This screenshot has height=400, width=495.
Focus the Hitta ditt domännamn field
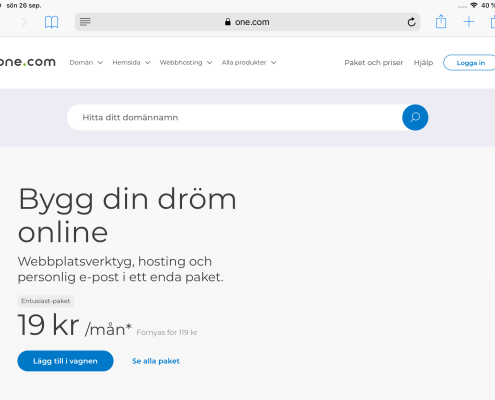point(234,117)
